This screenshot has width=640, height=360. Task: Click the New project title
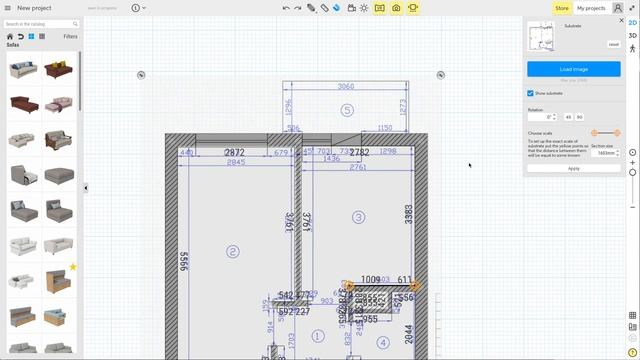click(x=34, y=8)
